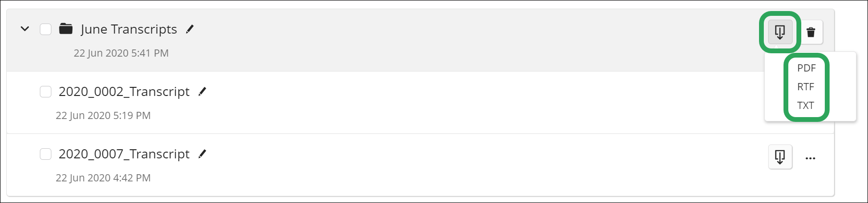Download the 2020_0007_Transcript file
This screenshot has width=868, height=203.
[780, 157]
